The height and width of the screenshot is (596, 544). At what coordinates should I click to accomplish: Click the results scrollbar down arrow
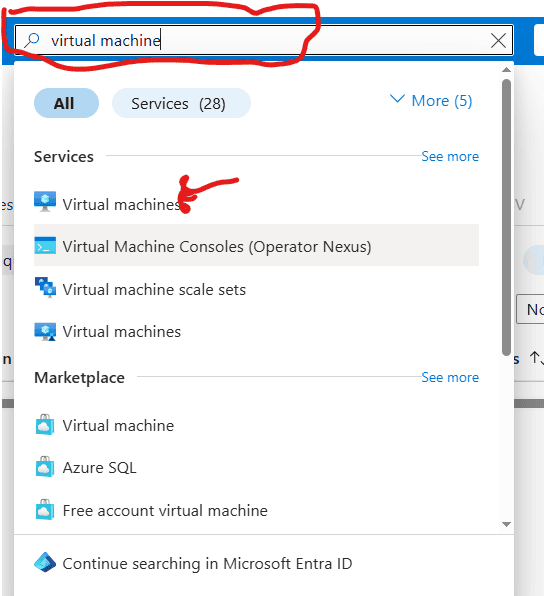[x=506, y=524]
